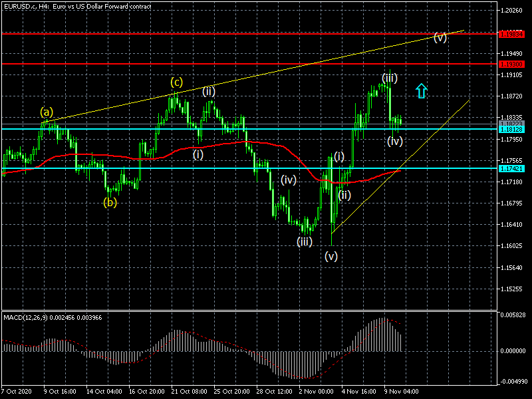Click the MACD scale value 0.000000
532x399 pixels.
[x=513, y=351]
